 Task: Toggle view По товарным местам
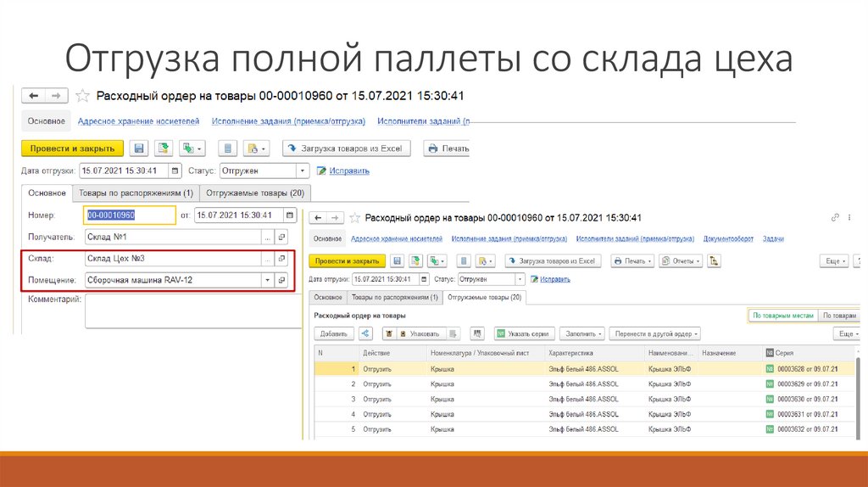(x=782, y=316)
